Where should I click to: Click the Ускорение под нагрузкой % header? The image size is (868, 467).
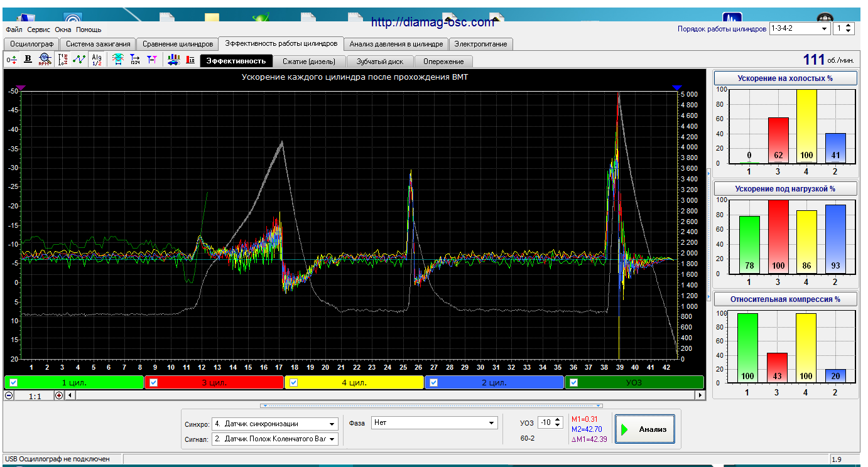[x=786, y=188]
